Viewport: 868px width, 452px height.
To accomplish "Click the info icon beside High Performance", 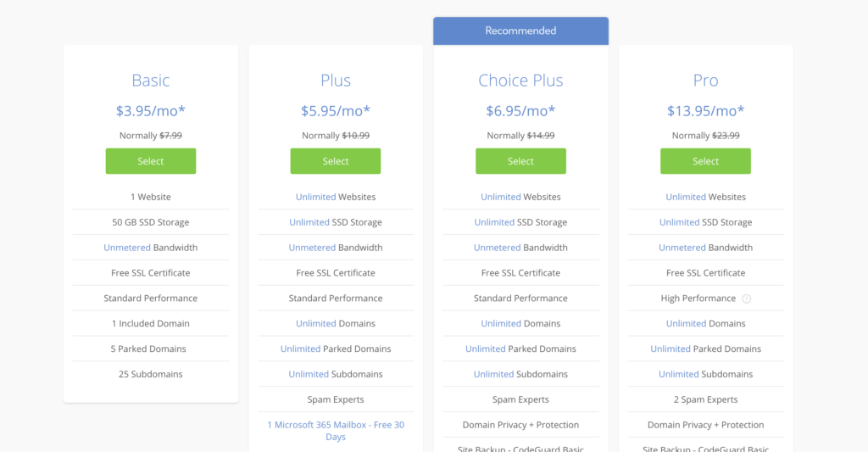I will click(747, 299).
